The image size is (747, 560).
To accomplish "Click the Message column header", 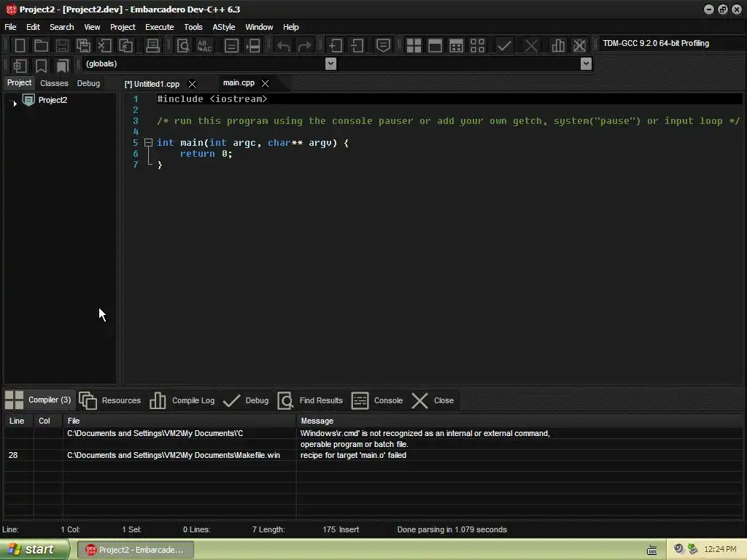I will (519, 421).
